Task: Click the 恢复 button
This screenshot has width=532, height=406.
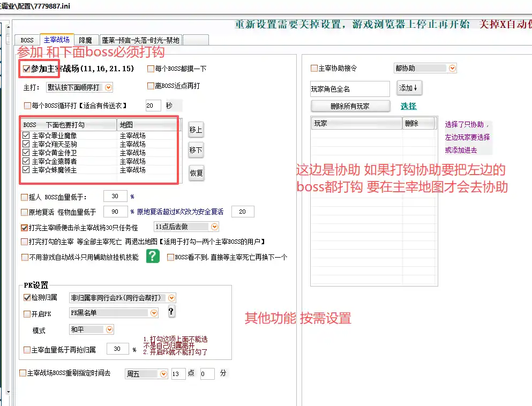Action: 197,173
